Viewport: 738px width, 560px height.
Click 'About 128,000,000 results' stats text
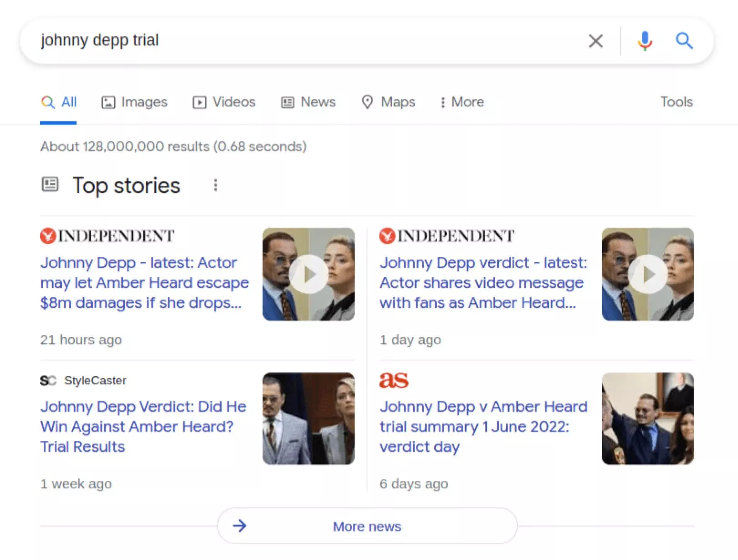click(x=173, y=147)
